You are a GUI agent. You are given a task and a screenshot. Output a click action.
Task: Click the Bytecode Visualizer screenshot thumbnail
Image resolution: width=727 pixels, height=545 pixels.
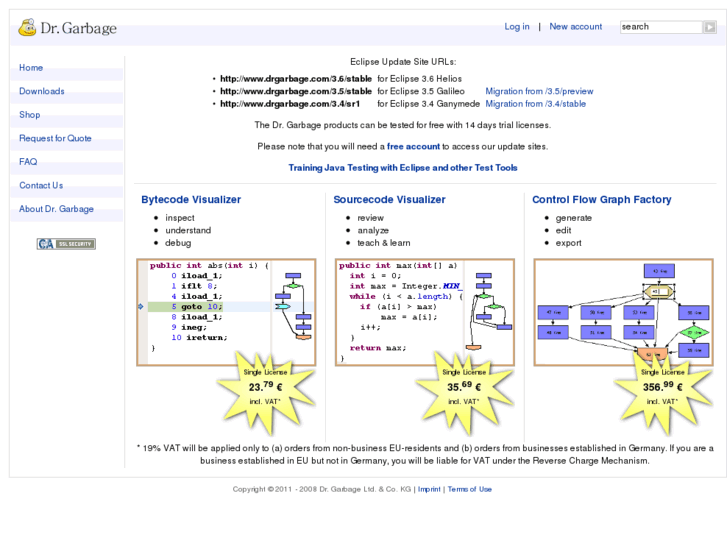click(226, 312)
